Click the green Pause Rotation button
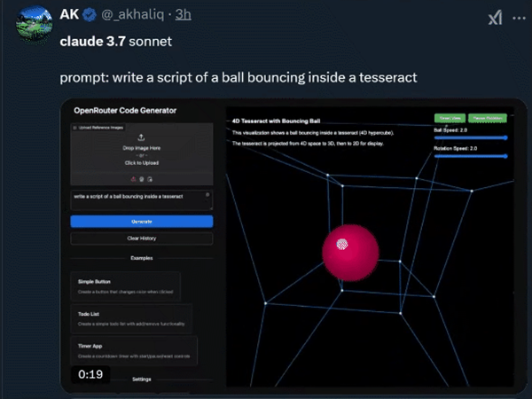Image resolution: width=532 pixels, height=399 pixels. click(x=488, y=118)
